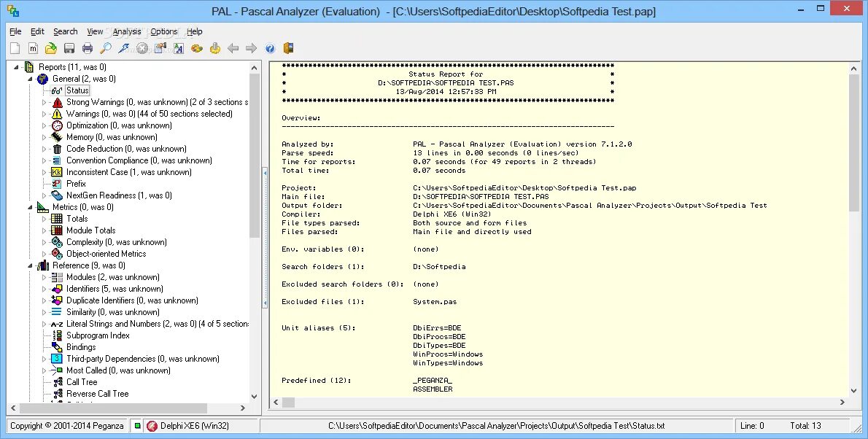Exit the program with the door icon
Image resolution: width=868 pixels, height=439 pixels.
coord(288,49)
